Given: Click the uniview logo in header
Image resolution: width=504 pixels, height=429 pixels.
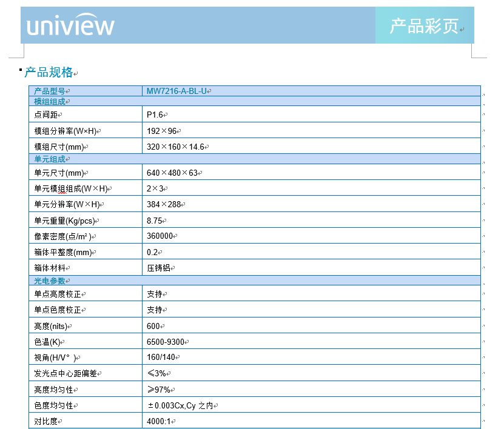Looking at the screenshot, I should pyautogui.click(x=70, y=26).
